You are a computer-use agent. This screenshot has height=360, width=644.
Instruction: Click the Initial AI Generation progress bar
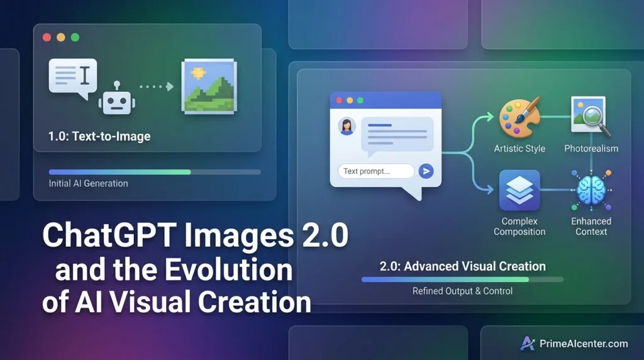(x=155, y=172)
